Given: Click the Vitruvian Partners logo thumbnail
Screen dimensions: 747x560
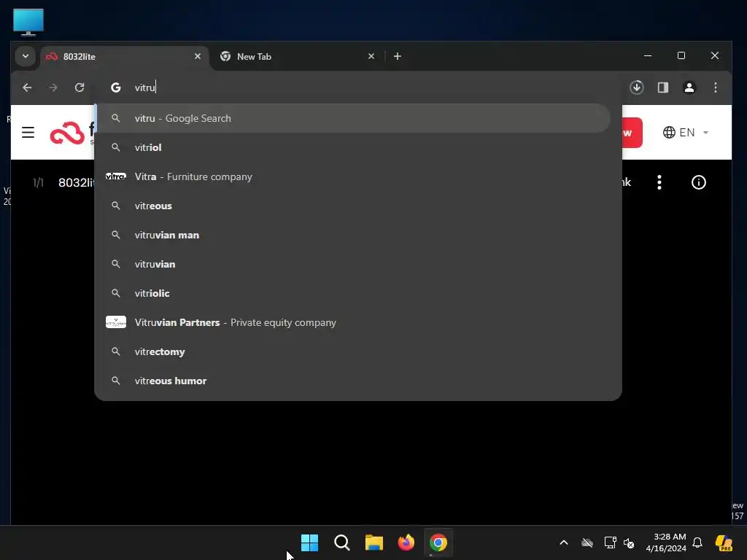Looking at the screenshot, I should click(x=116, y=322).
